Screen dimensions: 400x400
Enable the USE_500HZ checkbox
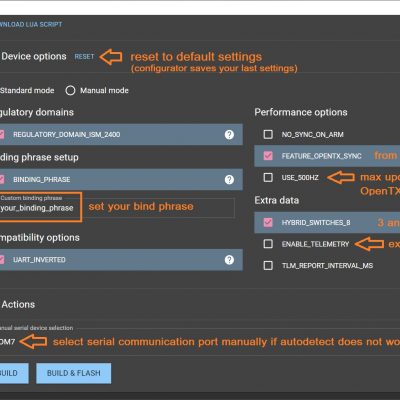point(268,177)
